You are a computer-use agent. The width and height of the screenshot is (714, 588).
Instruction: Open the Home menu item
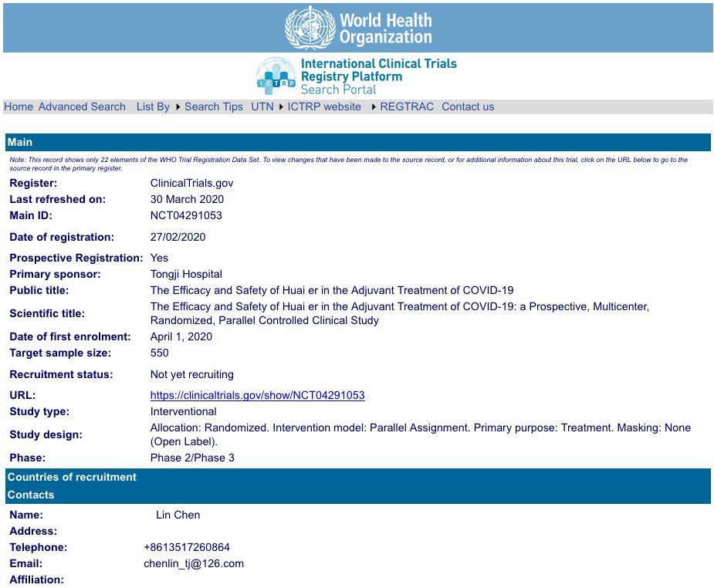[x=19, y=106]
